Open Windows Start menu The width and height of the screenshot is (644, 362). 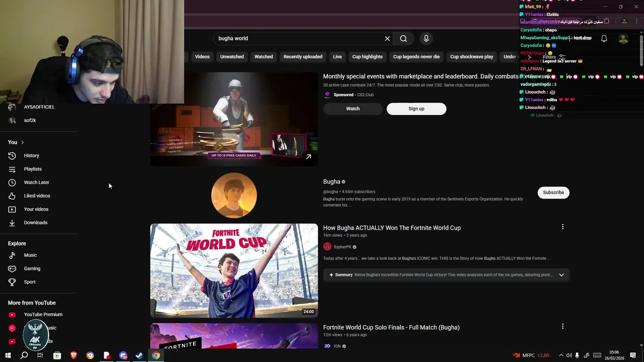pyautogui.click(x=8, y=355)
